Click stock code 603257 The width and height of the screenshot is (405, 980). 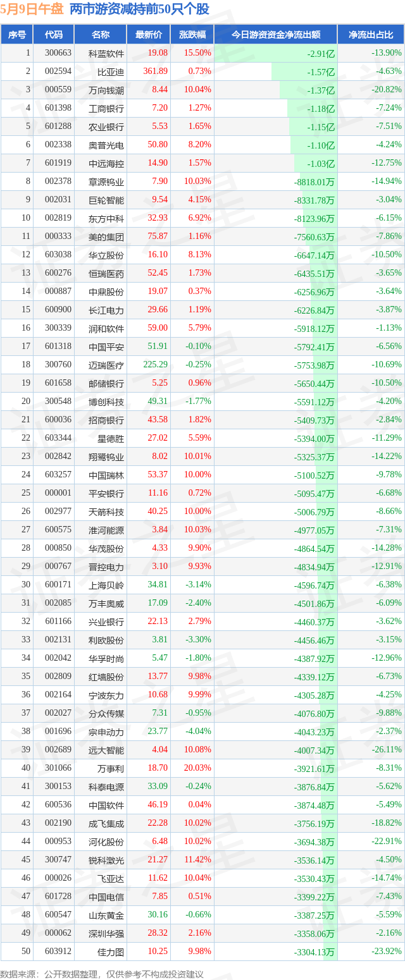(x=58, y=475)
